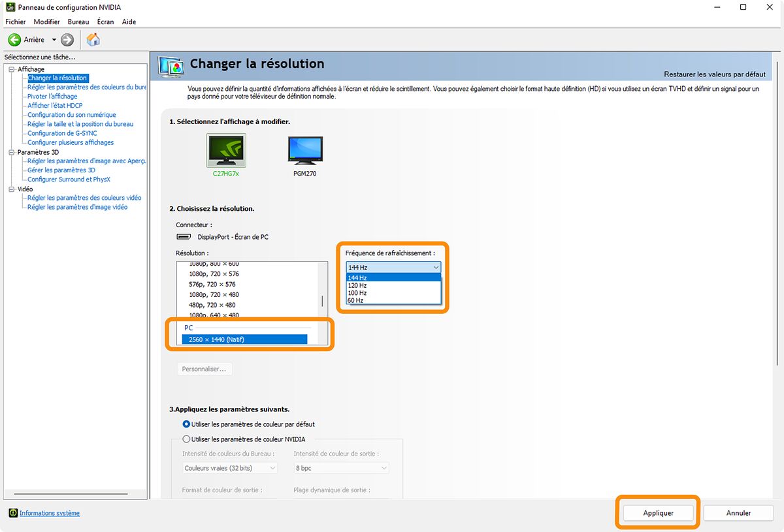Image resolution: width=784 pixels, height=532 pixels.
Task: Click the NVIDIA system information icon
Action: click(13, 513)
